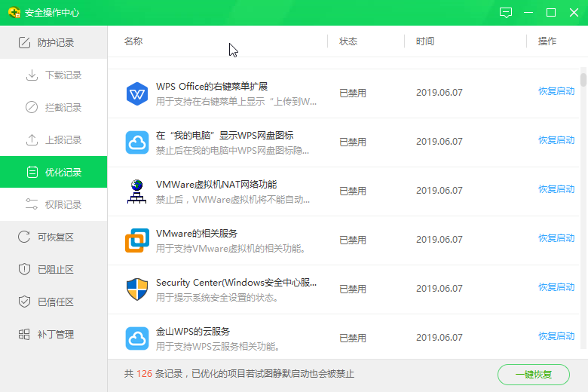588x392 pixels.
Task: Open the feedback message icon in title bar
Action: pos(506,12)
